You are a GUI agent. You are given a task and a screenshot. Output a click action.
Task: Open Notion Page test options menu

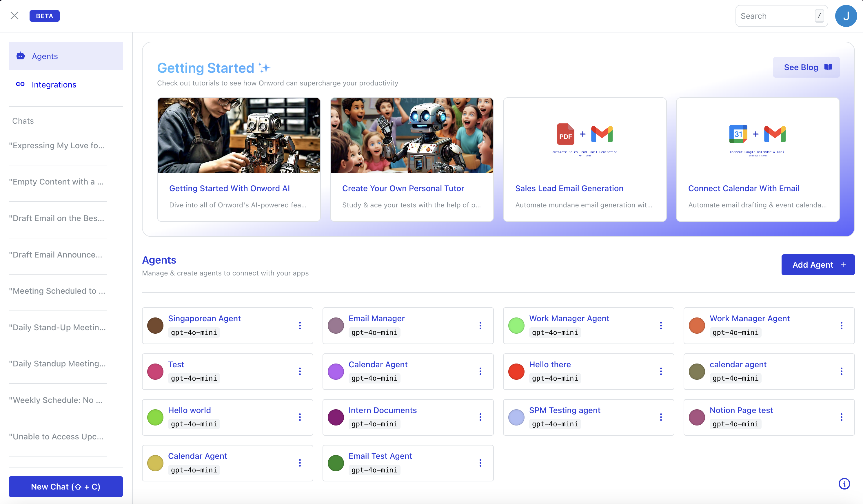point(841,417)
